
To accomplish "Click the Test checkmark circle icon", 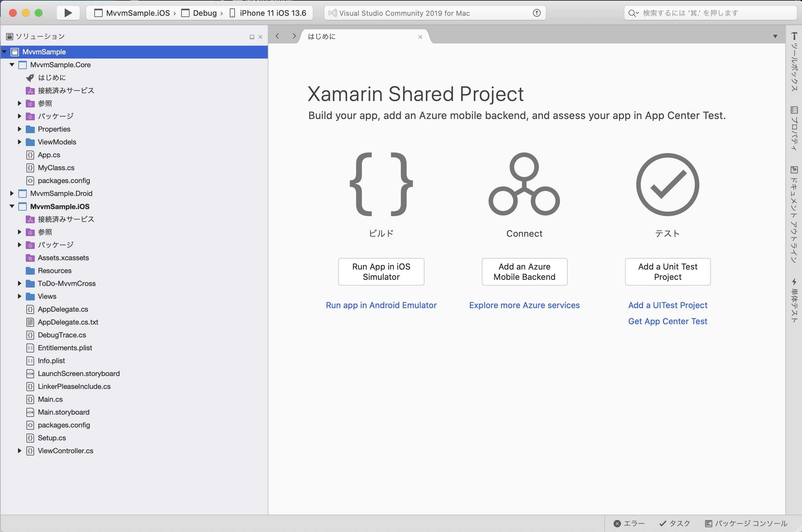I will [x=667, y=184].
